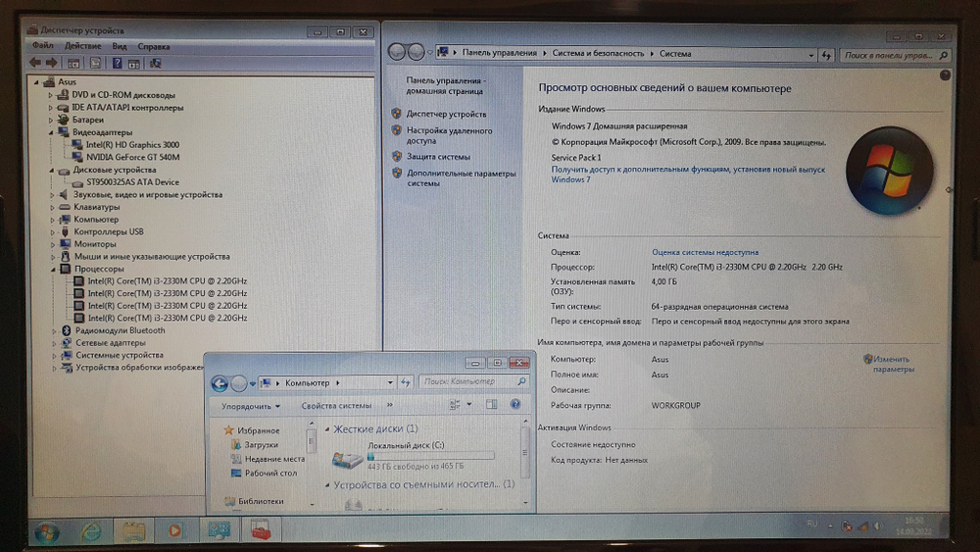
Task: Open the Справка menu
Action: (153, 46)
